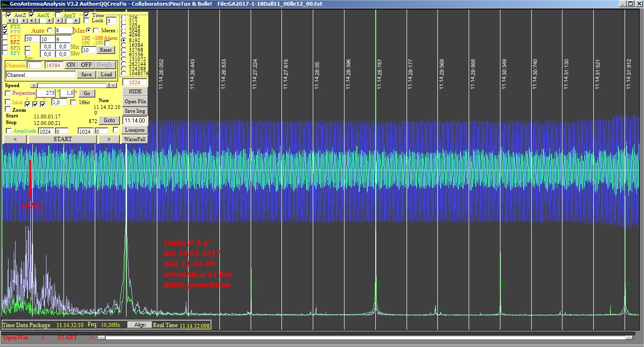Select the 65536 sample size radio
644x347 pixels.
[x=124, y=54]
